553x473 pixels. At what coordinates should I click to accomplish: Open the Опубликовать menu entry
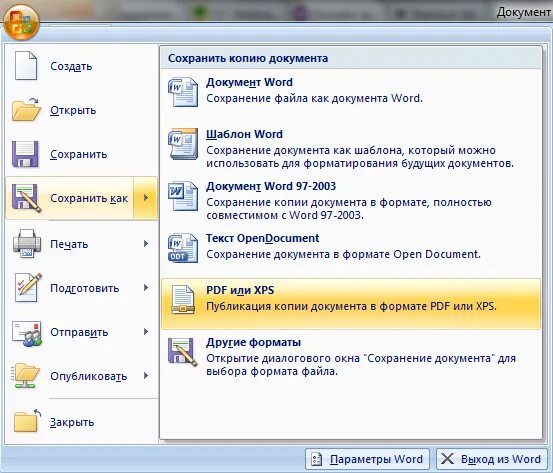pyautogui.click(x=81, y=376)
